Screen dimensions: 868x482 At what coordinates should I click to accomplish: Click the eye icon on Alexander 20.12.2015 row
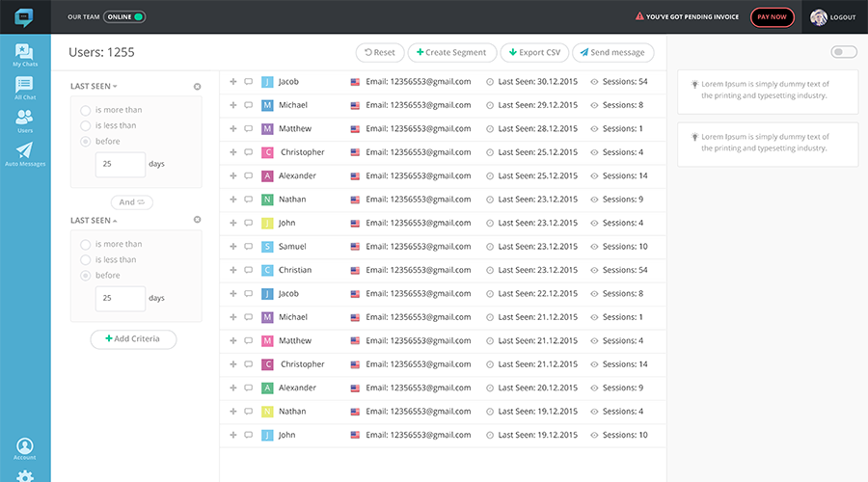[x=594, y=388]
